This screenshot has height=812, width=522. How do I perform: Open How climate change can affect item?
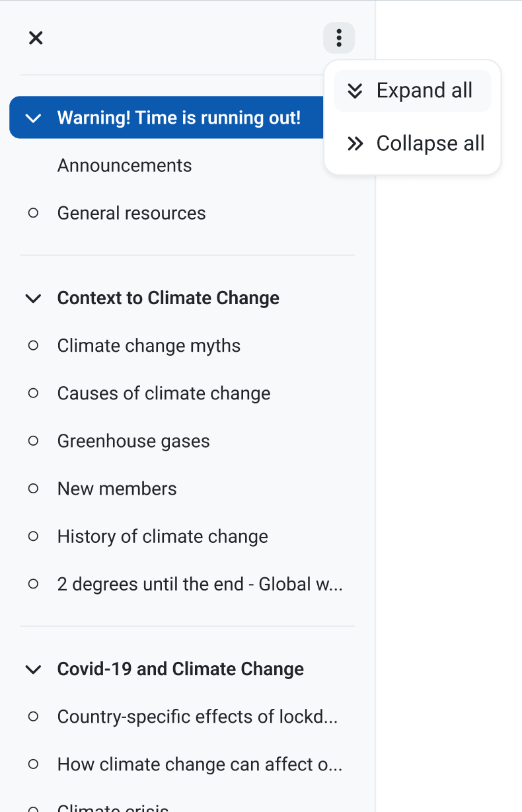coord(200,764)
